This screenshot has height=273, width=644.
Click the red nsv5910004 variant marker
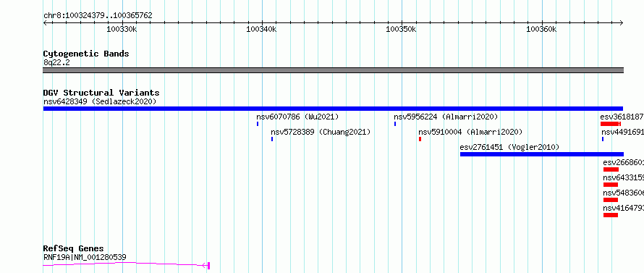[x=420, y=139]
